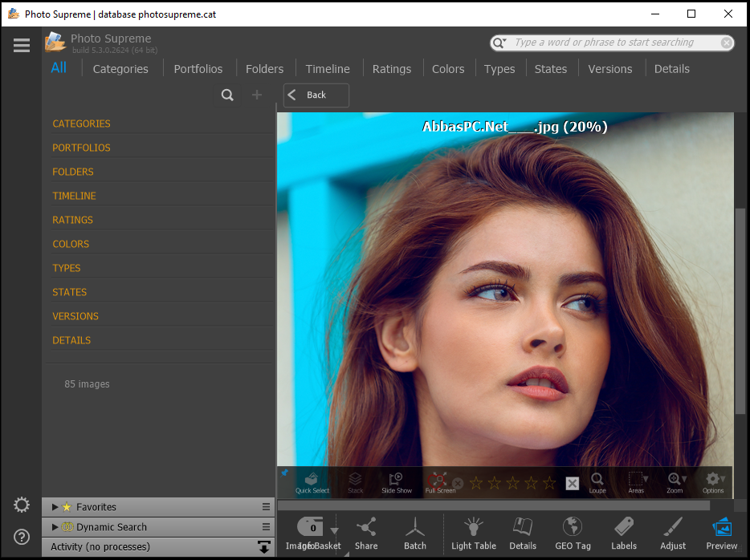Open the Labels tag tool
This screenshot has width=750, height=560.
pyautogui.click(x=624, y=534)
